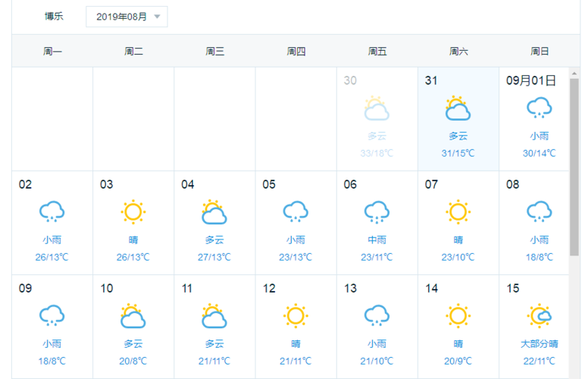Click the 23/11℃ temperature on day 06

(377, 257)
